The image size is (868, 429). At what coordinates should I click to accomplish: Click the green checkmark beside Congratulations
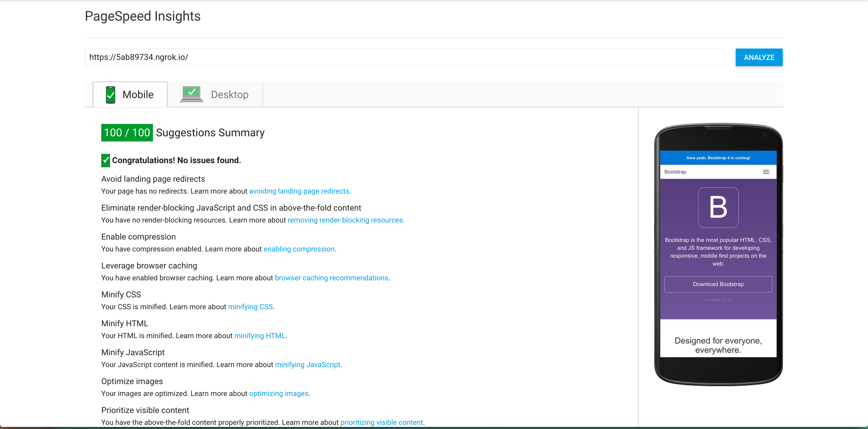click(x=105, y=160)
